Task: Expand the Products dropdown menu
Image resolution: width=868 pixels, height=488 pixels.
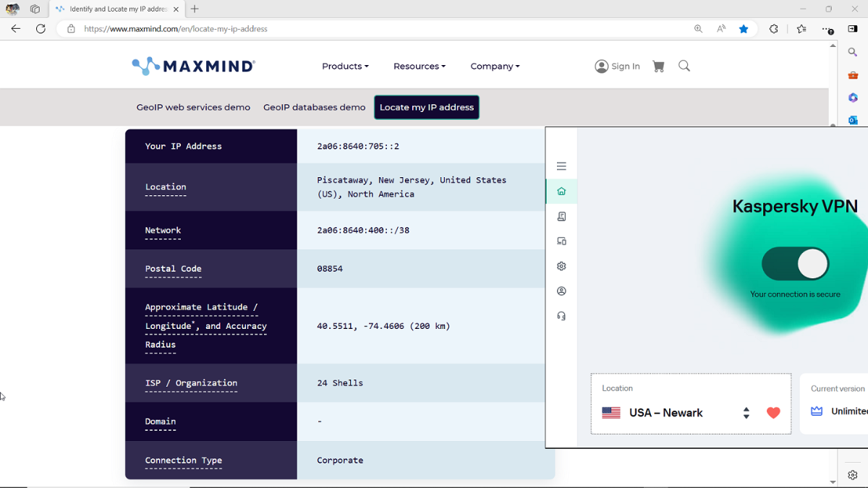Action: (345, 67)
